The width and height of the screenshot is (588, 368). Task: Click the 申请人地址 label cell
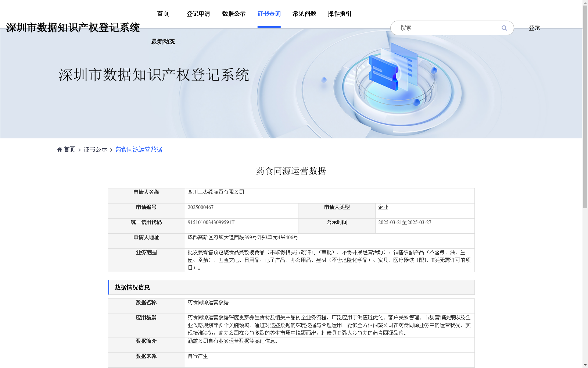pos(146,241)
